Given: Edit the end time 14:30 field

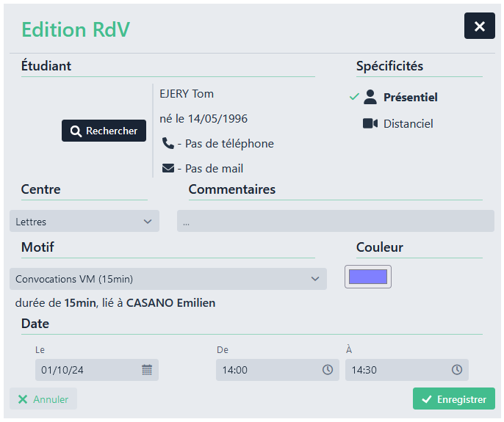Looking at the screenshot, I should click(397, 370).
